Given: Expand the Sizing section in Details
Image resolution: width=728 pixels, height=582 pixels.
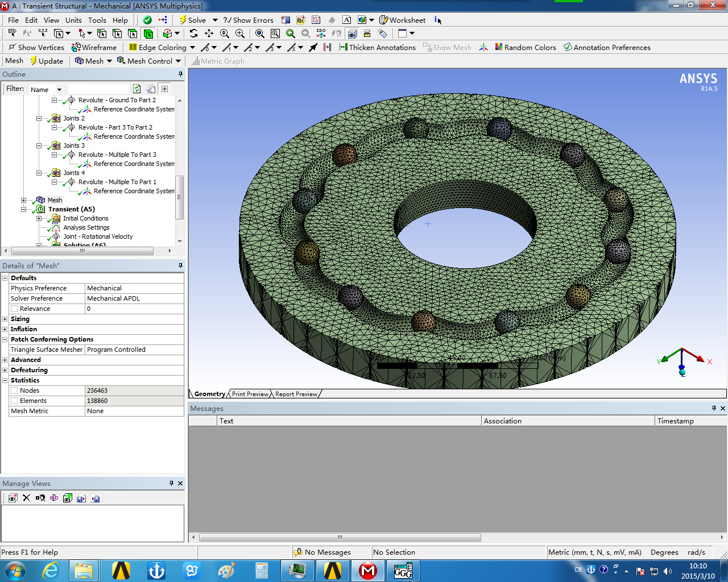Looking at the screenshot, I should (5, 319).
